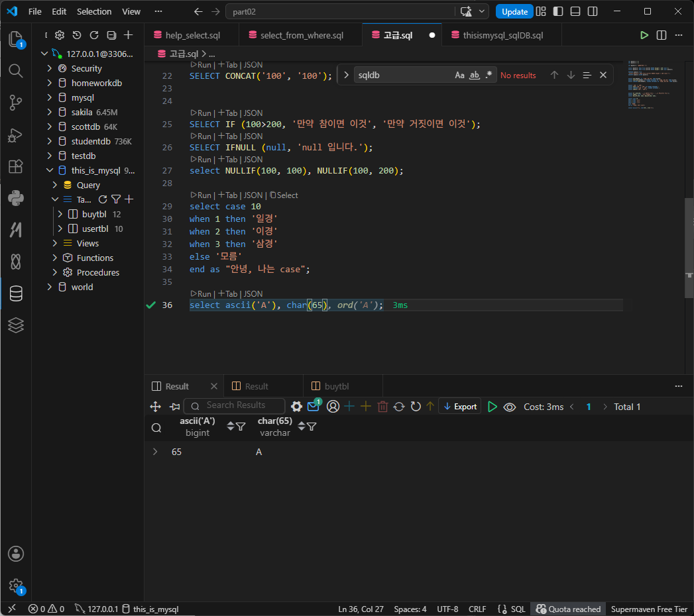Viewport: 694px width, 616px height.
Task: Click Select CodeLens above line 29
Action: 284,195
